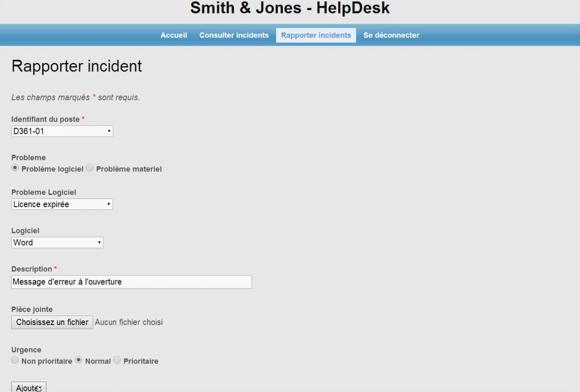Submit the form with Ajouter button
580x392 pixels.
(x=28, y=388)
